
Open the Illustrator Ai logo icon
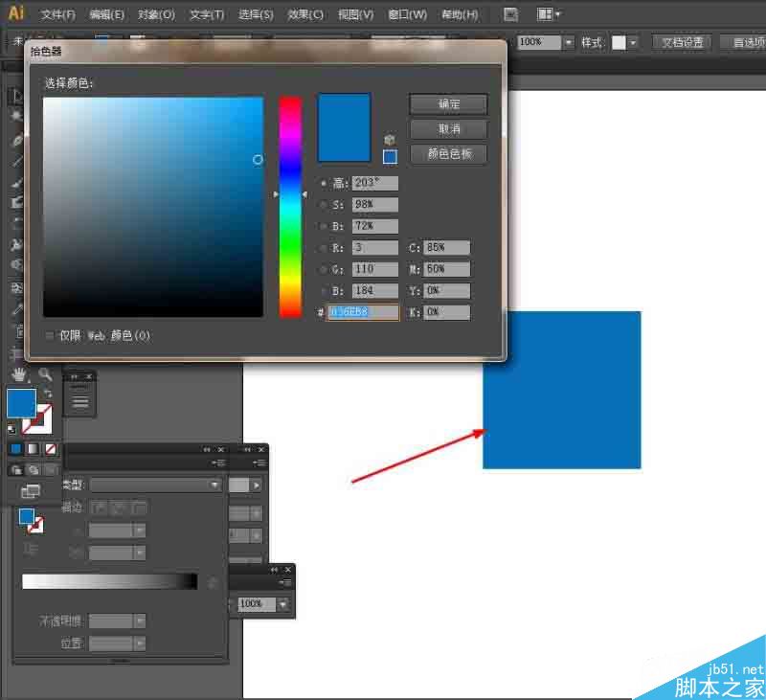16,13
